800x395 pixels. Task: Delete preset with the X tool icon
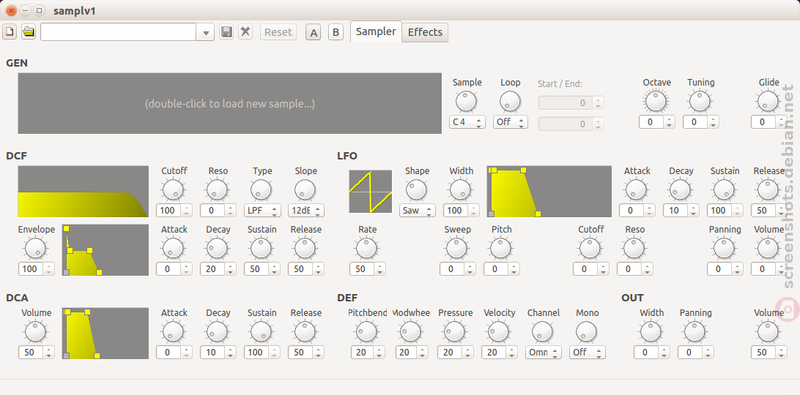click(x=245, y=32)
